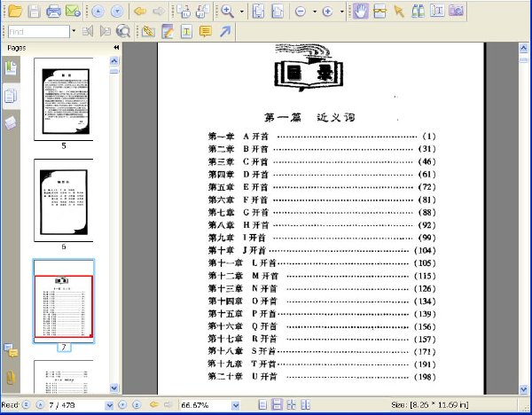Select page 6 thumbnail
Viewport: 532px width, 415px height.
pos(64,200)
